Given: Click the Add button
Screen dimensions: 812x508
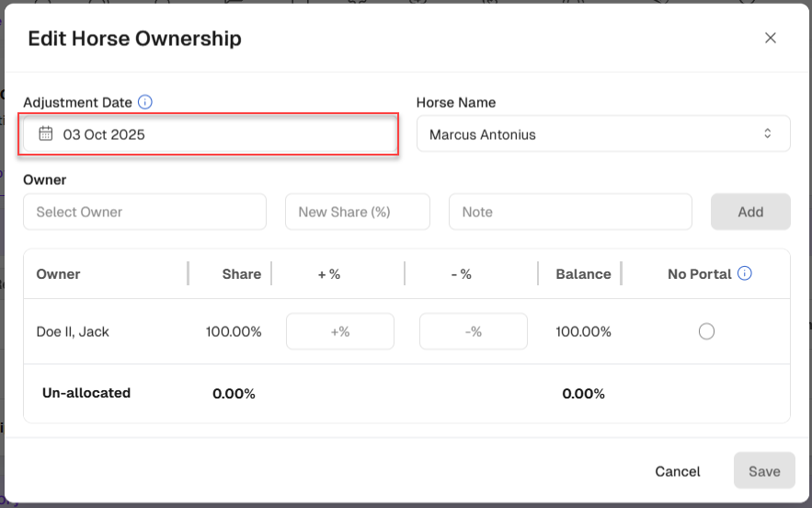Looking at the screenshot, I should [x=750, y=212].
